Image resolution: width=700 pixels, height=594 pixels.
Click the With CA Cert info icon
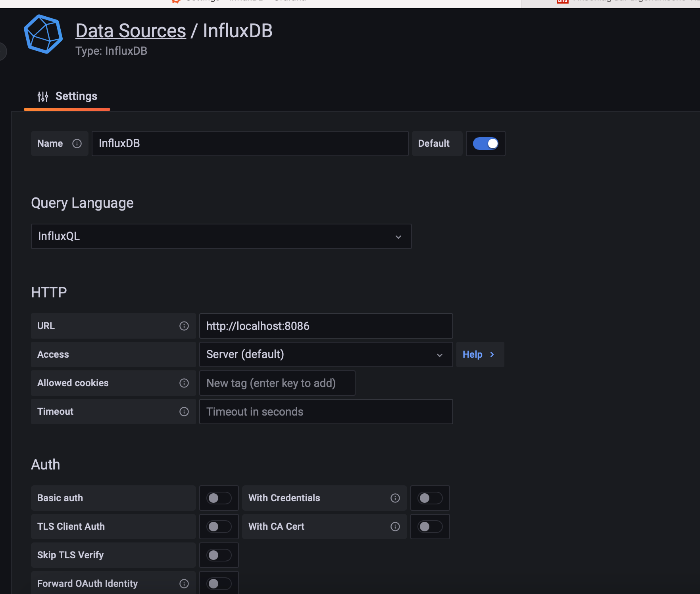(x=395, y=527)
